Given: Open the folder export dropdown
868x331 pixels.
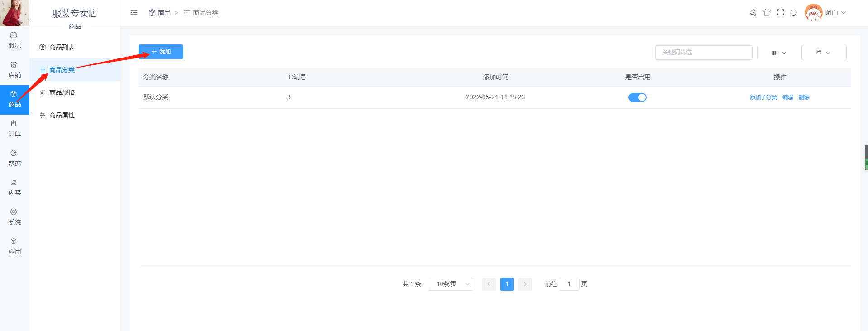Looking at the screenshot, I should 824,53.
